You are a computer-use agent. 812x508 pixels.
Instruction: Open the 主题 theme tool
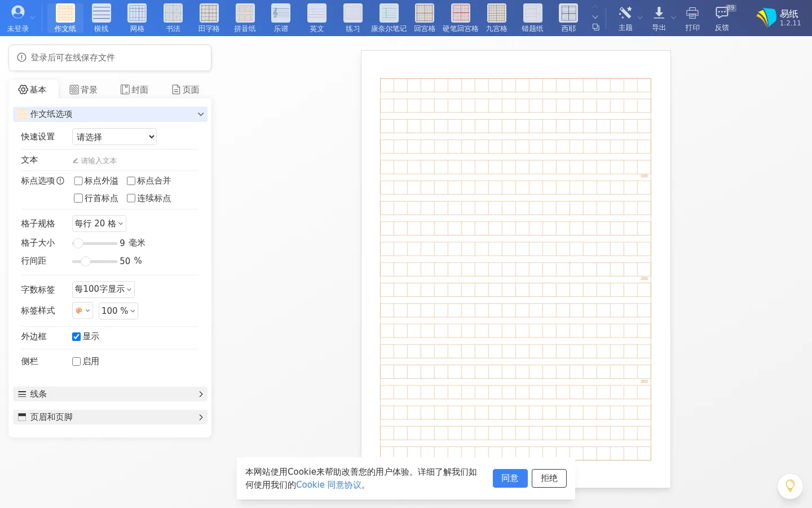pyautogui.click(x=625, y=18)
